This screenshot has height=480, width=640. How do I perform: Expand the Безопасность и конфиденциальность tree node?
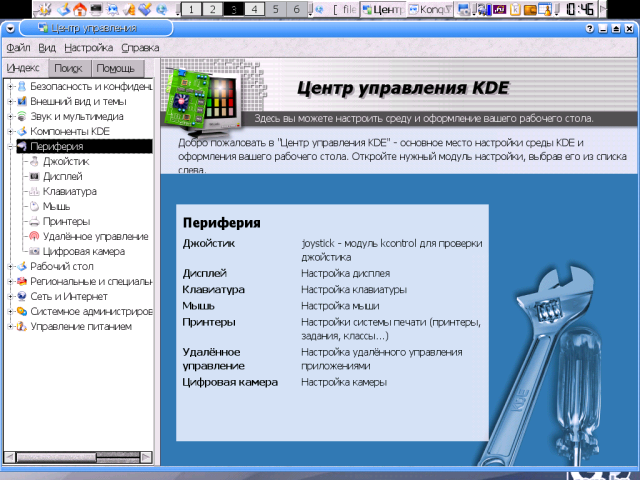pos(9,86)
